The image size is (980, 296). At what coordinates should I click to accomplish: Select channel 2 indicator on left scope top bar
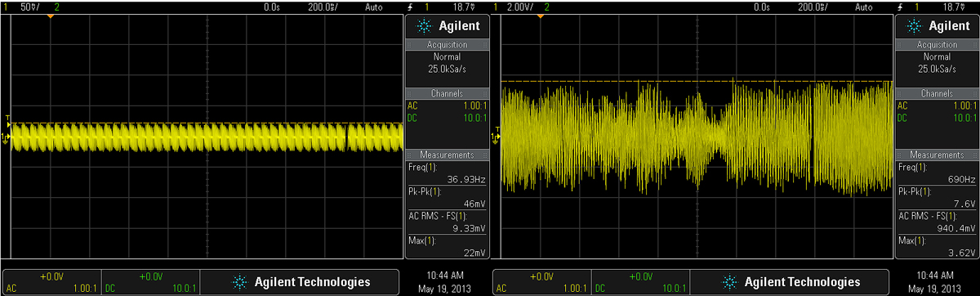pyautogui.click(x=56, y=7)
